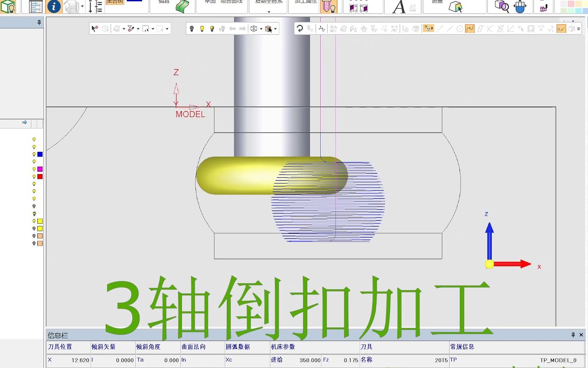Click the drill lightbulb machining icon
588x368 pixels.
pyautogui.click(x=329, y=7)
